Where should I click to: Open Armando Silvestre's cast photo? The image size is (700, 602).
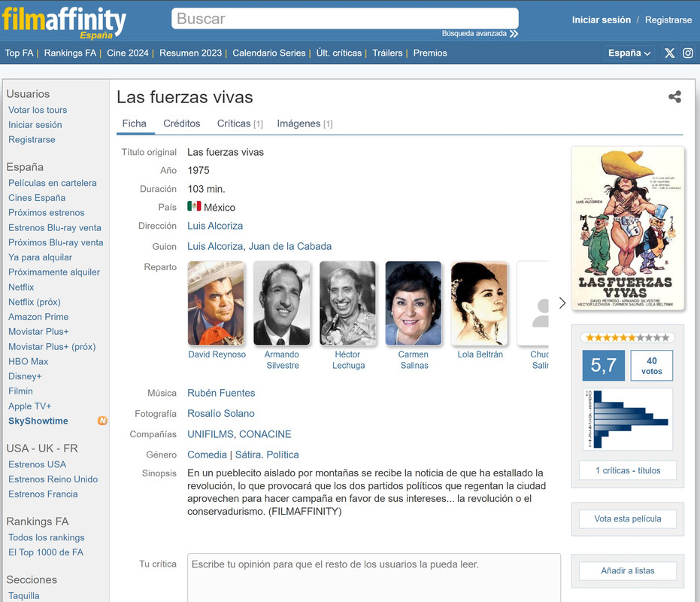click(282, 303)
